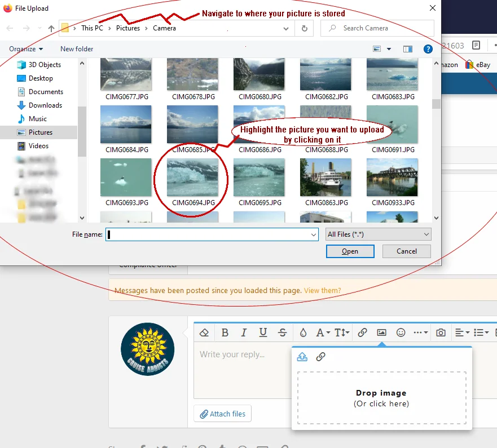Screen dimensions: 497x448
Task: Refresh the Camera folder listing
Action: click(x=305, y=28)
